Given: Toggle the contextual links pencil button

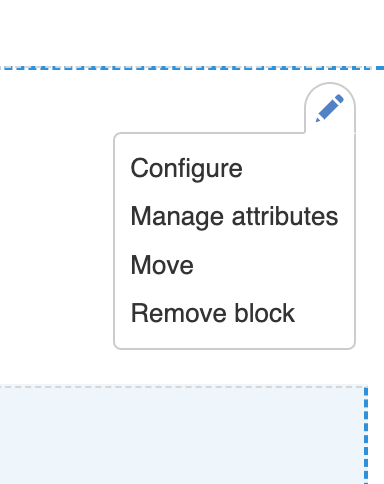Looking at the screenshot, I should coord(330,108).
